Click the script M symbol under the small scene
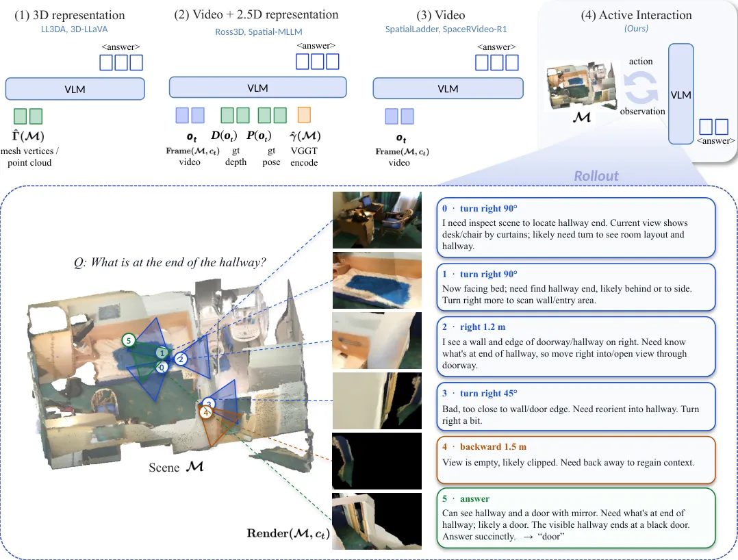The height and width of the screenshot is (560, 738). coord(582,116)
